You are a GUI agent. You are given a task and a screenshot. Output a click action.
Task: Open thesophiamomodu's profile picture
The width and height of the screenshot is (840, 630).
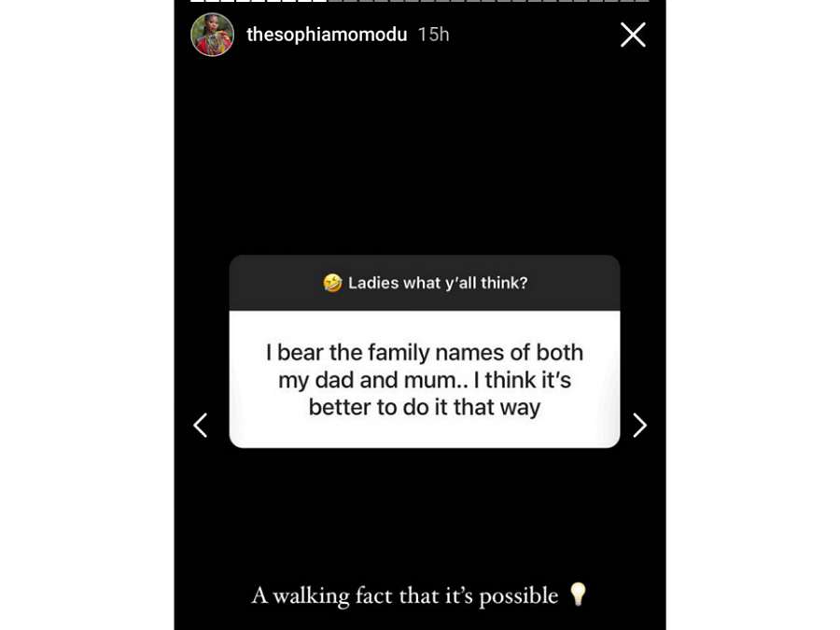[x=212, y=35]
